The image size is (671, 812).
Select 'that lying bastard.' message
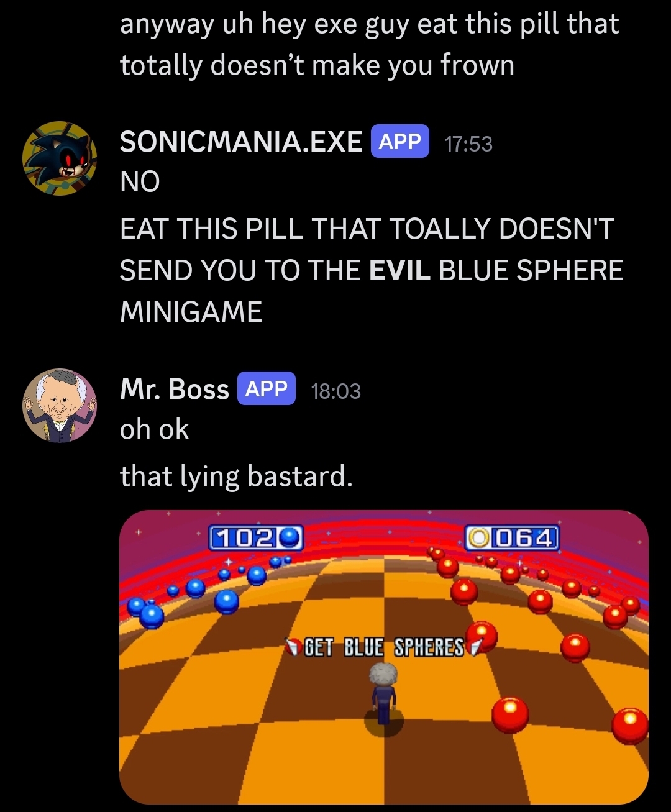(236, 477)
